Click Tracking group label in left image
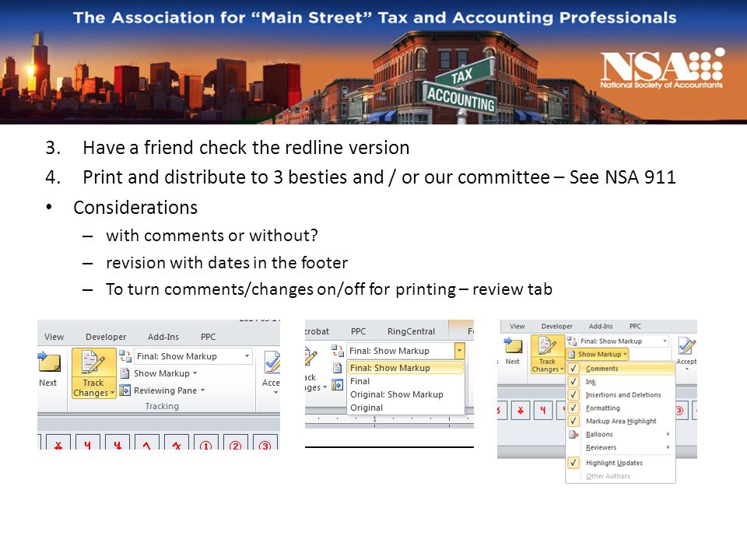747x560 pixels. point(162,406)
